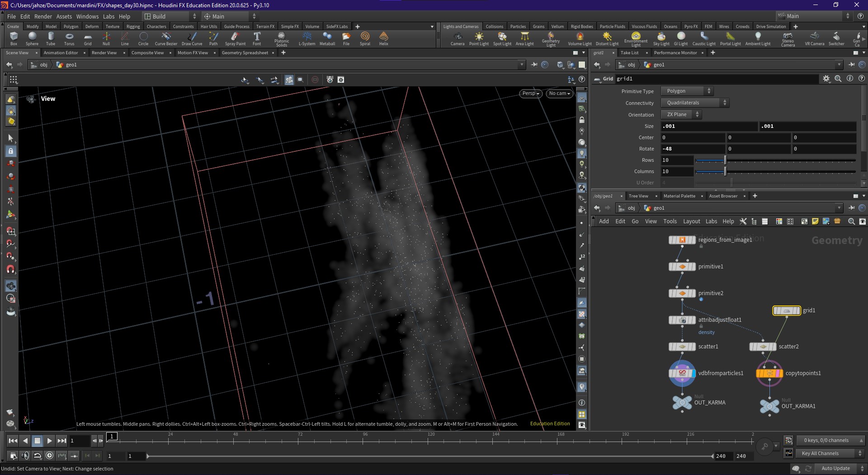Toggle real-time playback clock button
This screenshot has width=868, height=475.
coord(50,456)
